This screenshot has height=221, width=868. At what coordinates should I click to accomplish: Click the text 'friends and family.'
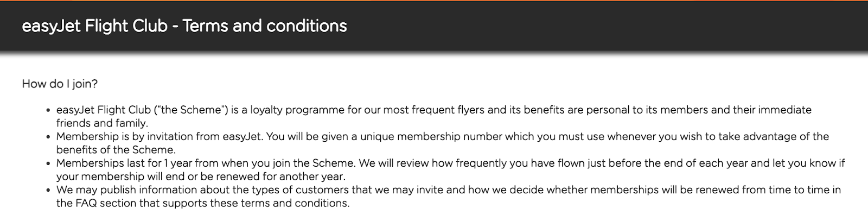point(102,123)
